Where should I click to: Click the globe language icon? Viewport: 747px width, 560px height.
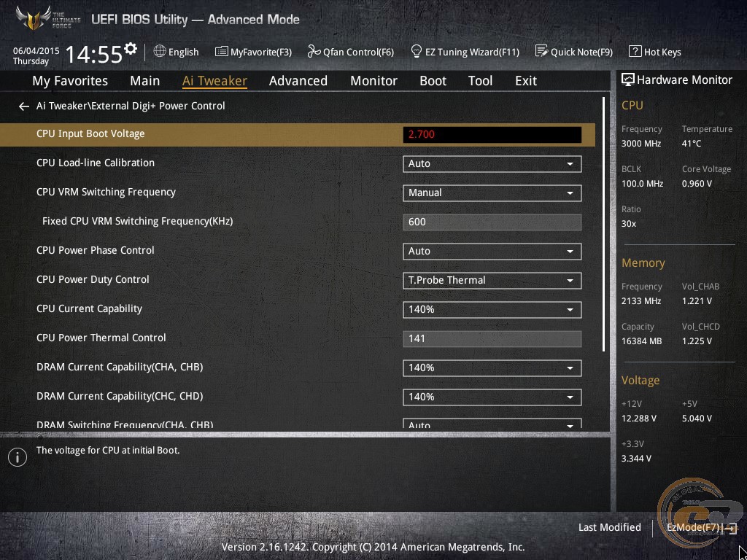click(160, 52)
